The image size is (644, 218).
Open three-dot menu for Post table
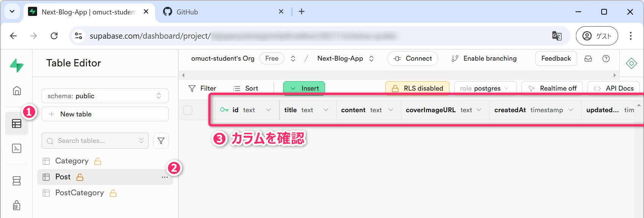click(x=165, y=177)
